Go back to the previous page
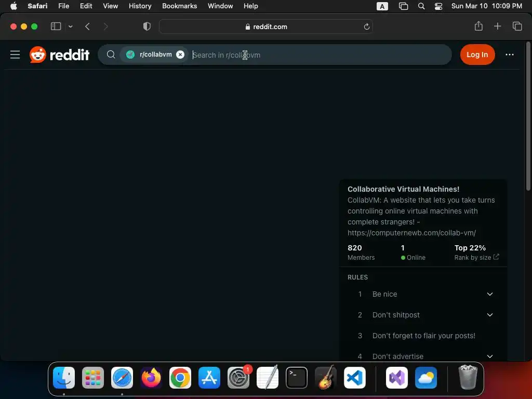Screen dimensions: 532x399 coord(87,26)
